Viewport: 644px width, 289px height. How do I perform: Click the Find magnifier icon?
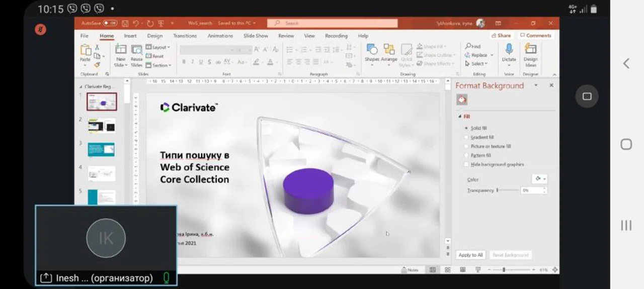tap(468, 46)
